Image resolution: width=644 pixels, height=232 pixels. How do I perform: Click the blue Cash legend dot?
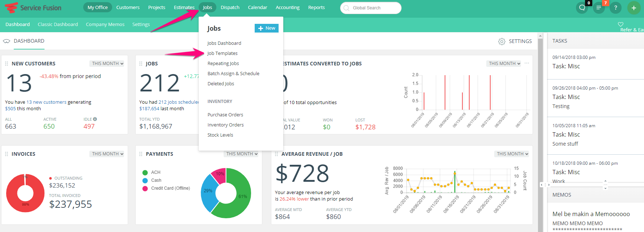pyautogui.click(x=145, y=181)
